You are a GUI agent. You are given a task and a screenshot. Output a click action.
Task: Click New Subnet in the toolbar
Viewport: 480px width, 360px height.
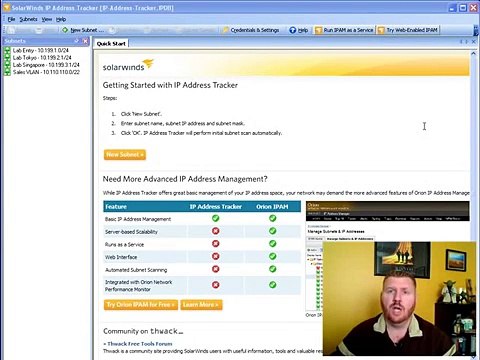(x=83, y=30)
